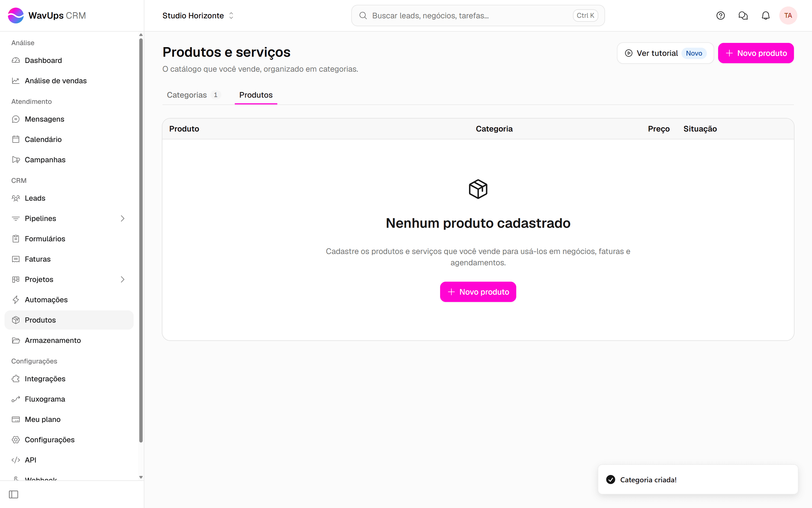The width and height of the screenshot is (812, 508).
Task: Click Ver tutorial button
Action: tap(665, 53)
